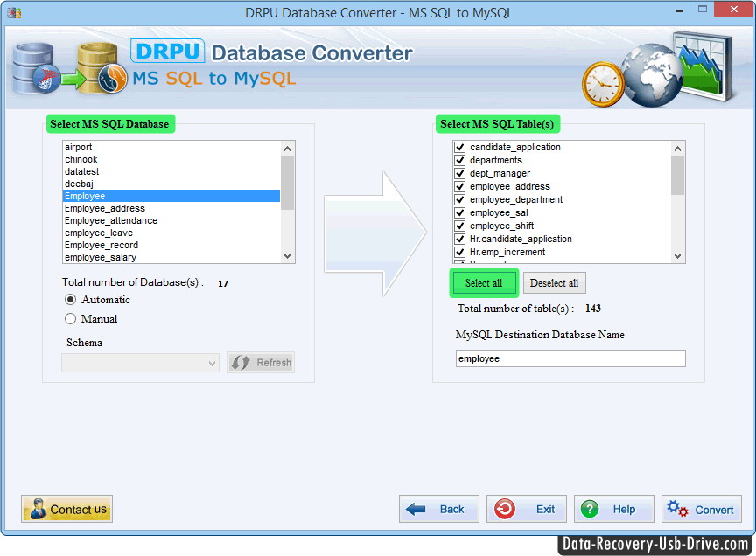Toggle the Hr.candidate_application checkbox
This screenshot has height=556, width=756.
[460, 239]
